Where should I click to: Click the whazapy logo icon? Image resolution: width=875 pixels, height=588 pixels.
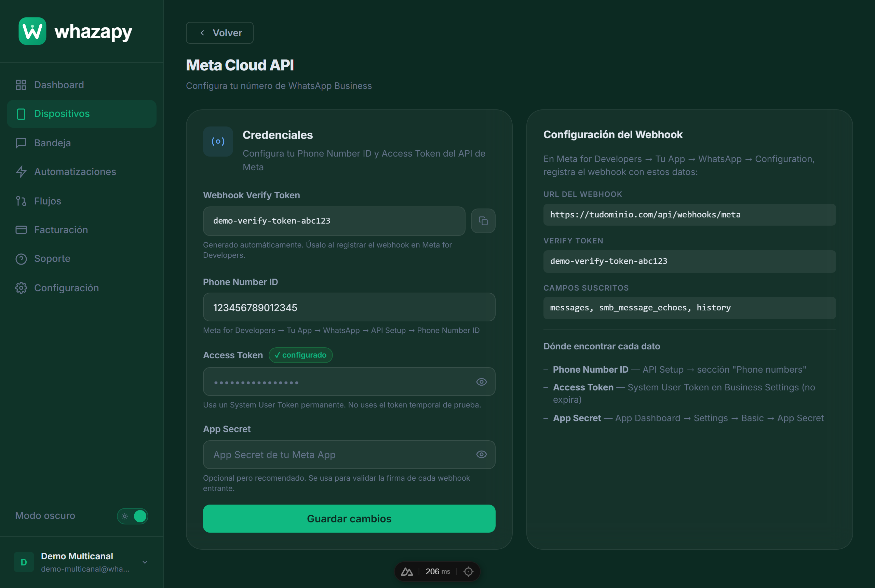(32, 31)
